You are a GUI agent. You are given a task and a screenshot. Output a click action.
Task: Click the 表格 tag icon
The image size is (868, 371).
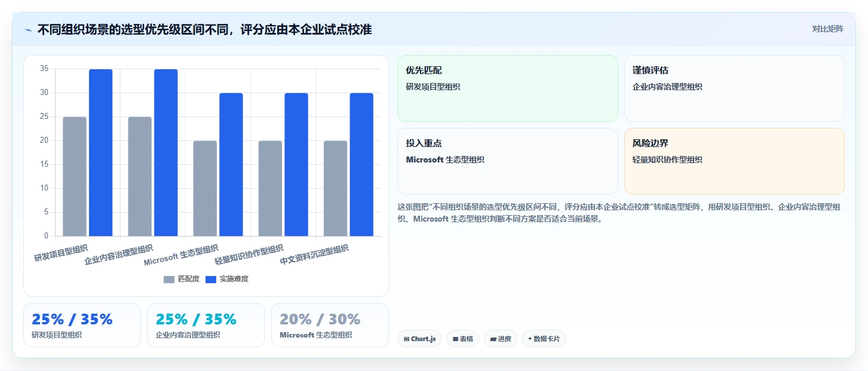[455, 339]
